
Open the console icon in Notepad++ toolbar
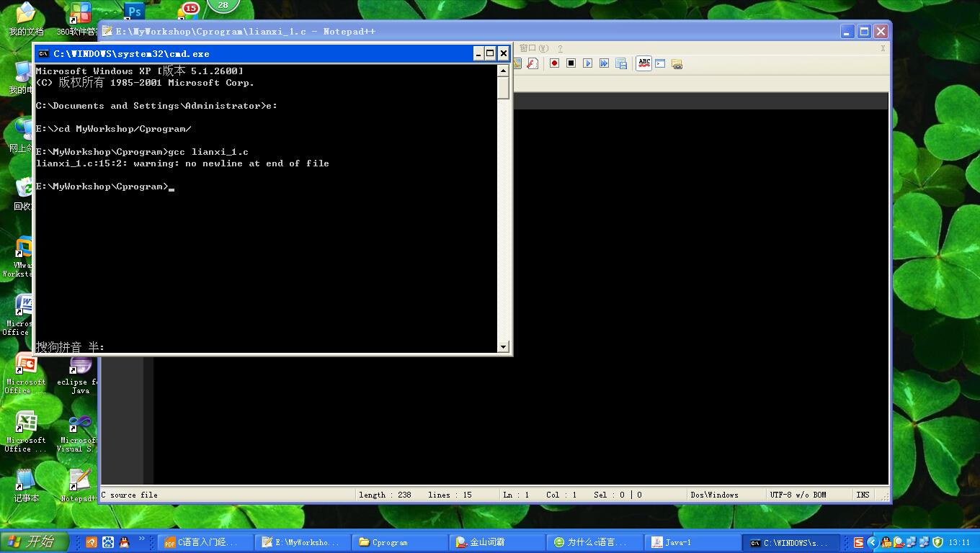coord(660,63)
